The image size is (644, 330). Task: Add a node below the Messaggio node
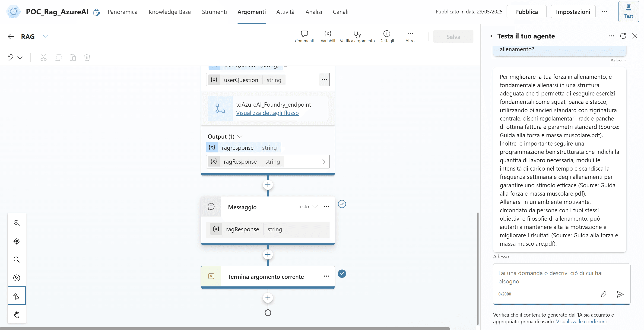268,254
